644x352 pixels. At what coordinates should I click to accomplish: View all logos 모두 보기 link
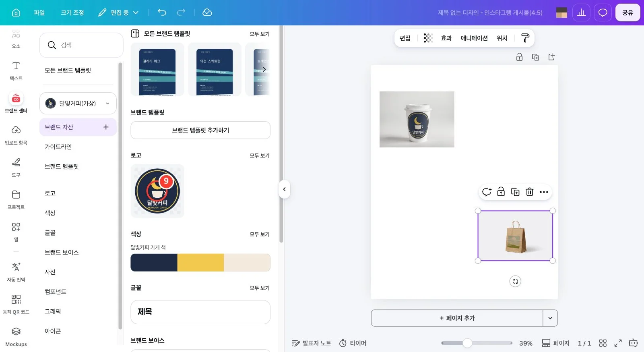260,155
